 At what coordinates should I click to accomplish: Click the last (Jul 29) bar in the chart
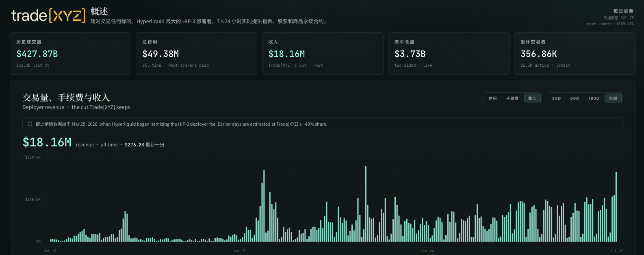[x=616, y=207]
